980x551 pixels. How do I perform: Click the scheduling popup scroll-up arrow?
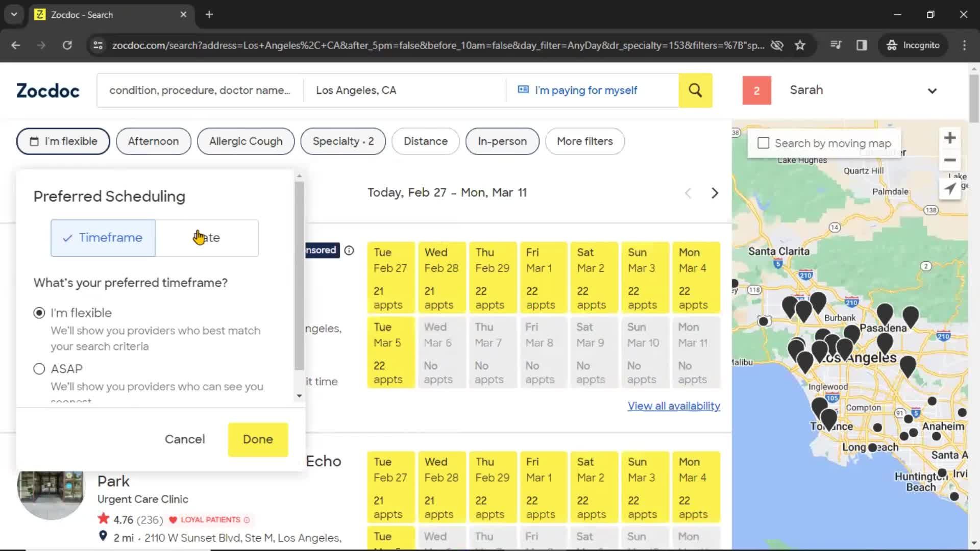tap(300, 176)
